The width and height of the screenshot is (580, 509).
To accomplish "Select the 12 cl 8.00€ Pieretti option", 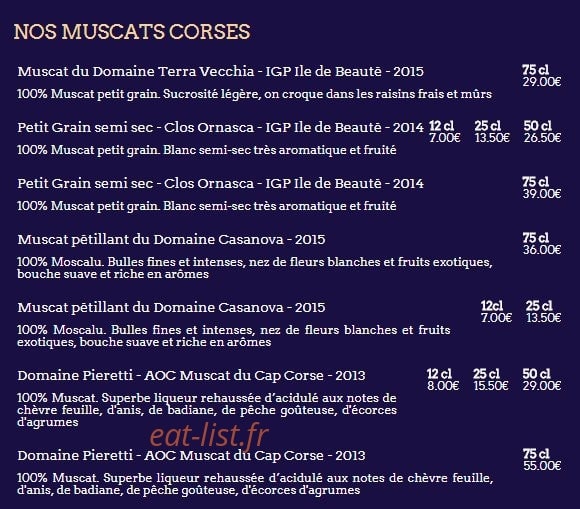I will pyautogui.click(x=443, y=380).
